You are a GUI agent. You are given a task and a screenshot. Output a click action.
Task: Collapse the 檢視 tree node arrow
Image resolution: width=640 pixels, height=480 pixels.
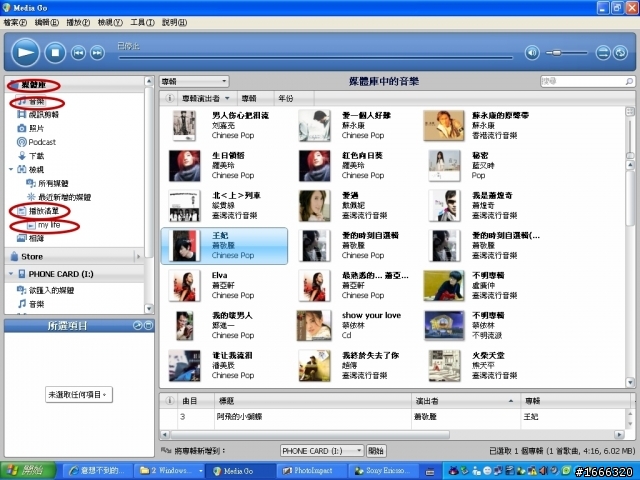click(x=11, y=169)
